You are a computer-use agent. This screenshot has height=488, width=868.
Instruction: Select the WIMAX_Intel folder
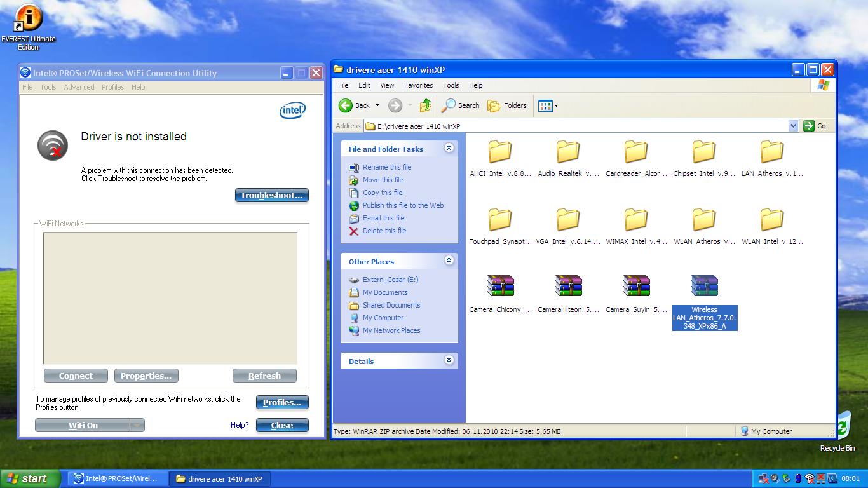click(637, 226)
